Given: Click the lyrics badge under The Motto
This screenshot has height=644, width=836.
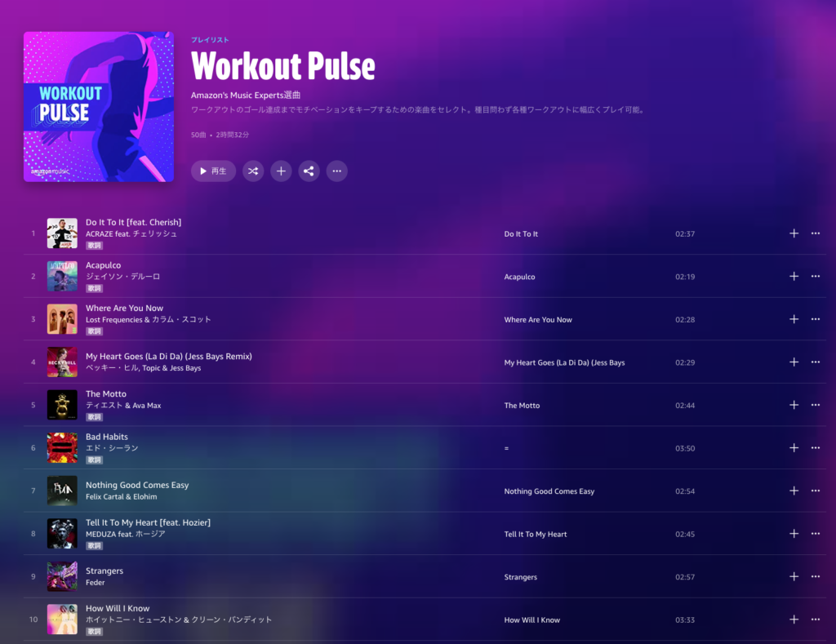Looking at the screenshot, I should (x=95, y=417).
